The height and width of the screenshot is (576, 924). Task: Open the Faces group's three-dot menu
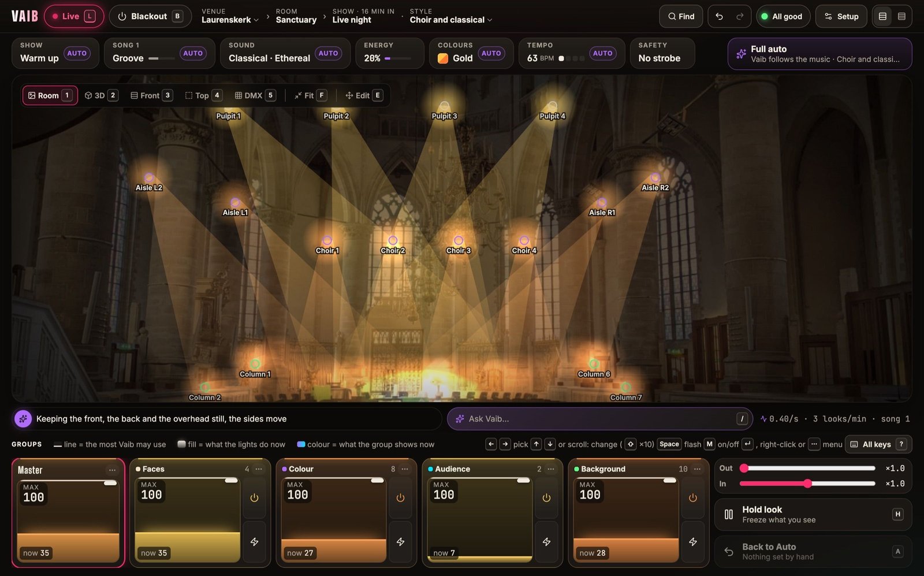tap(259, 469)
